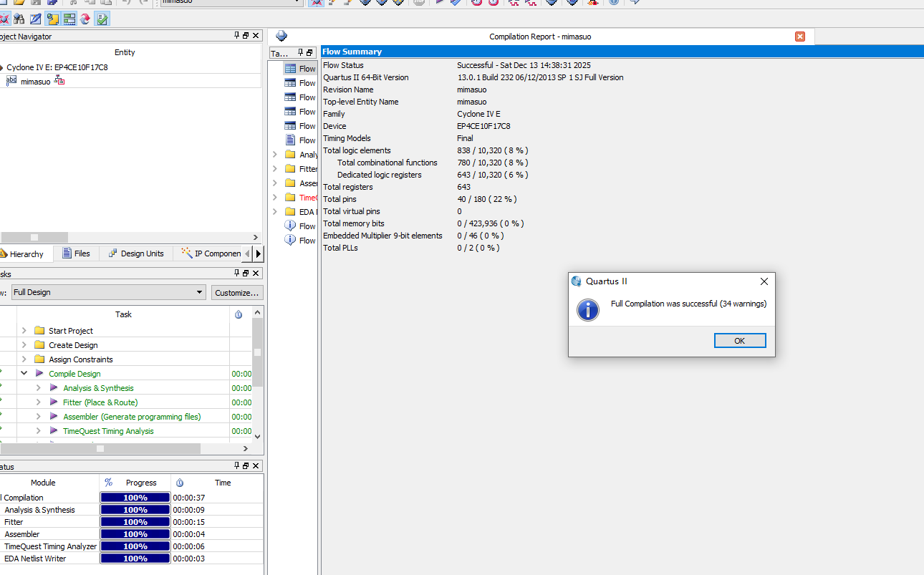
Task: Click the play icon for Compile Design
Action: coord(39,374)
